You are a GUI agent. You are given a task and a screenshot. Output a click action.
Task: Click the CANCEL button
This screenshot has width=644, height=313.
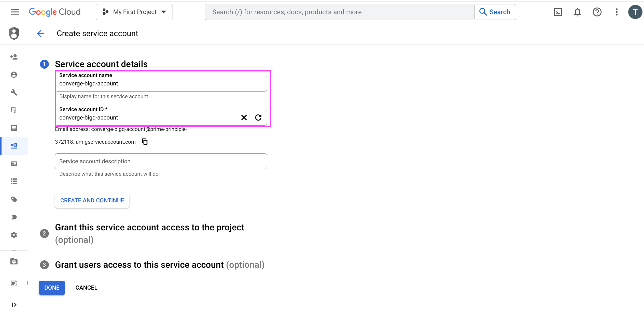coord(86,288)
